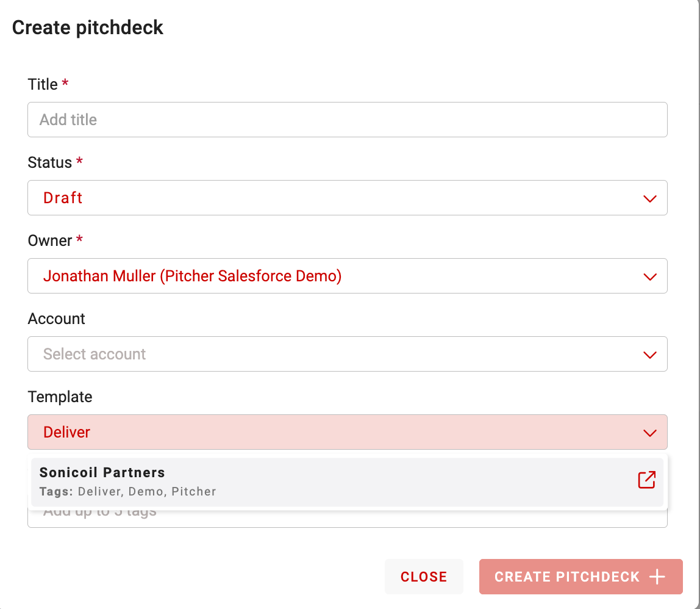Collapse Template list using its chevron arrow
This screenshot has height=609, width=700.
[x=649, y=433]
